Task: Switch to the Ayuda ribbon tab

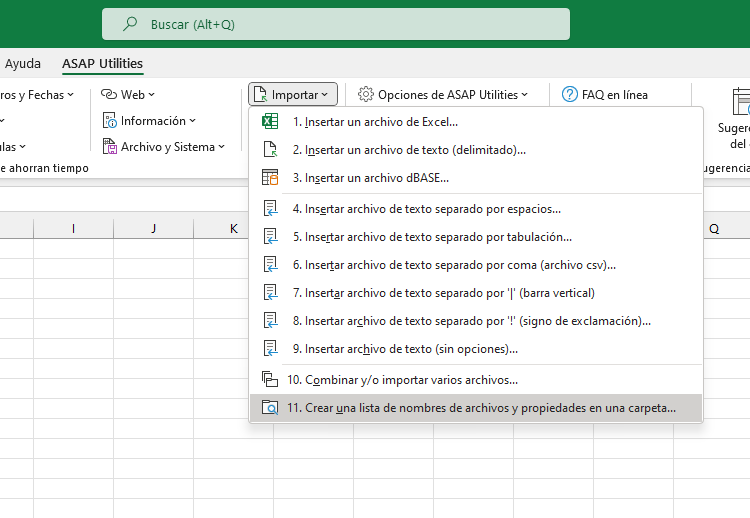Action: (x=22, y=64)
